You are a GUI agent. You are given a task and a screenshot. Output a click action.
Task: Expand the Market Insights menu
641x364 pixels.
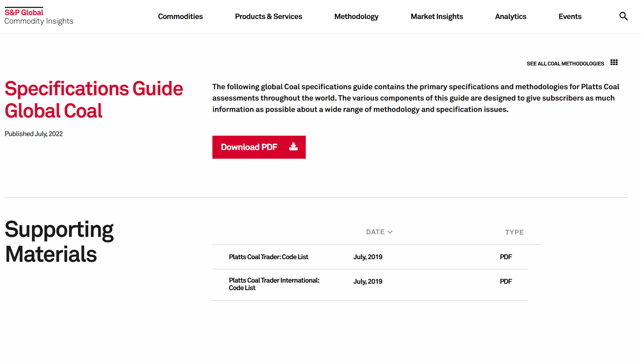437,16
